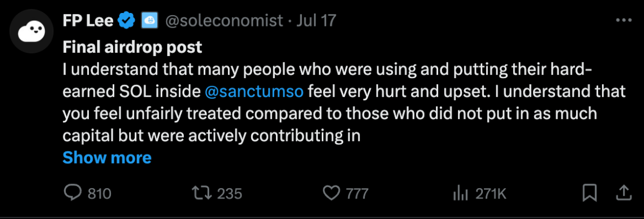Bookmark this post
The height and width of the screenshot is (219, 644).
pyautogui.click(x=590, y=193)
